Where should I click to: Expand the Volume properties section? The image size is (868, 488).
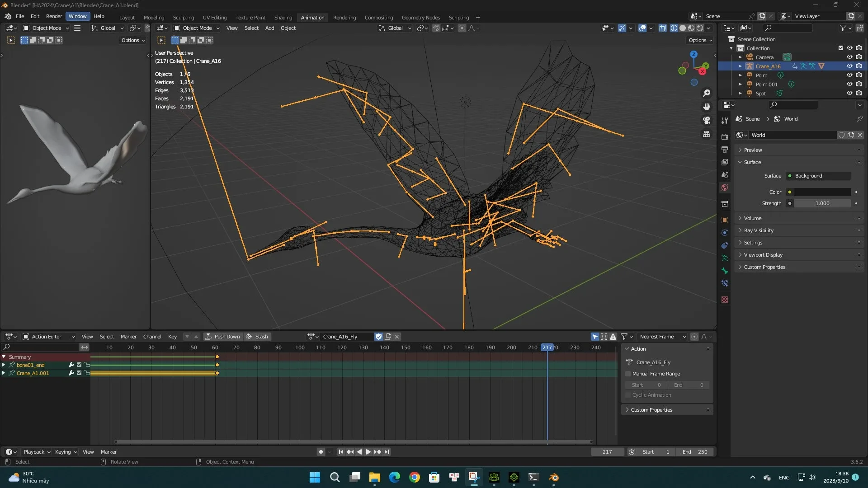753,217
